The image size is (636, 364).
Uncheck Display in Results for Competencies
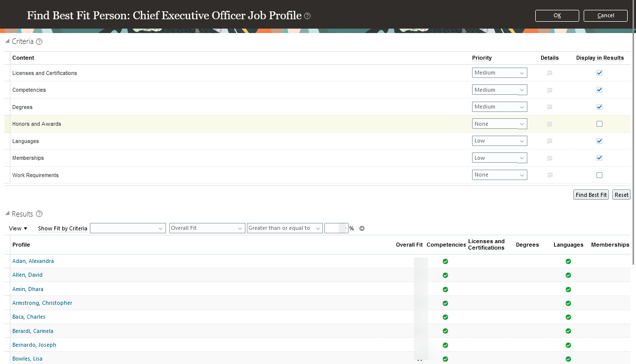pyautogui.click(x=599, y=90)
